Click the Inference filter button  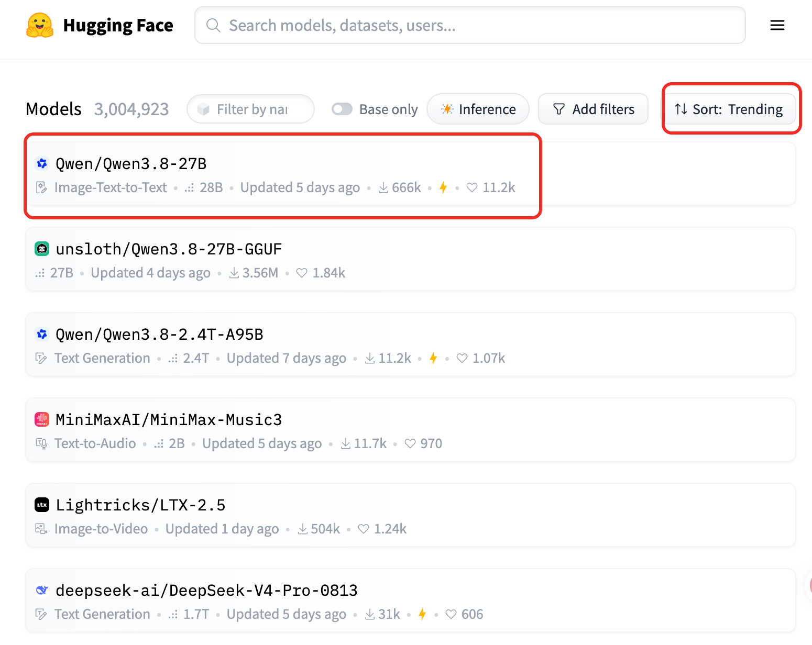click(x=478, y=109)
